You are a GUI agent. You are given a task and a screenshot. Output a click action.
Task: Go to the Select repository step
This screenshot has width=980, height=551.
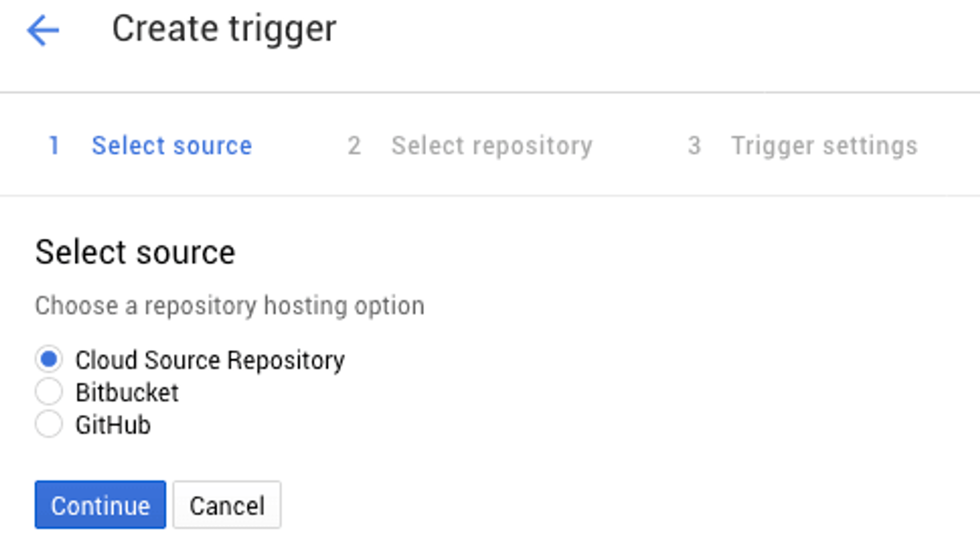(492, 146)
